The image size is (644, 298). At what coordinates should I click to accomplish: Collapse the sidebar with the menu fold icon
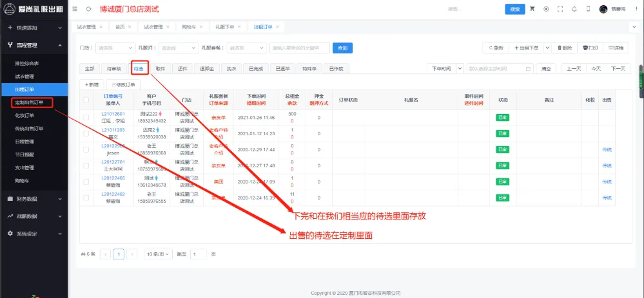(75, 10)
